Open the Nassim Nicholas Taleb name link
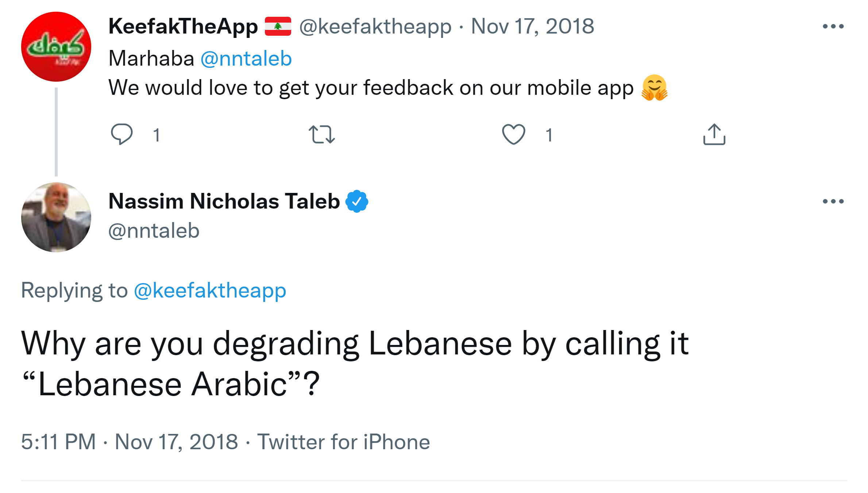This screenshot has width=868, height=493. (x=224, y=201)
